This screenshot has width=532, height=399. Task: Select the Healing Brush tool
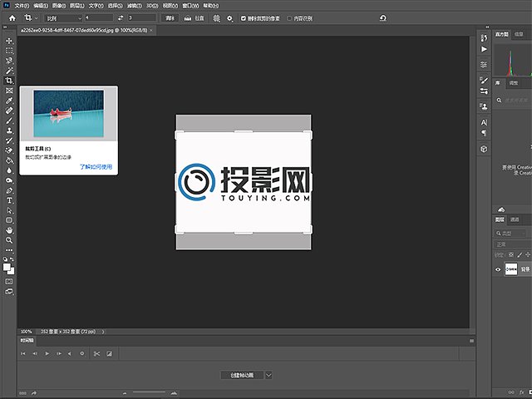coord(9,111)
